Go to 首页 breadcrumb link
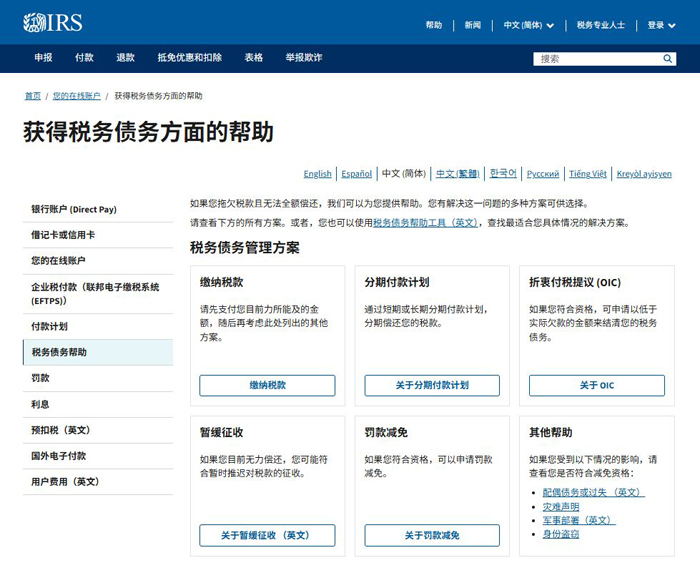This screenshot has height=568, width=700. tap(33, 96)
